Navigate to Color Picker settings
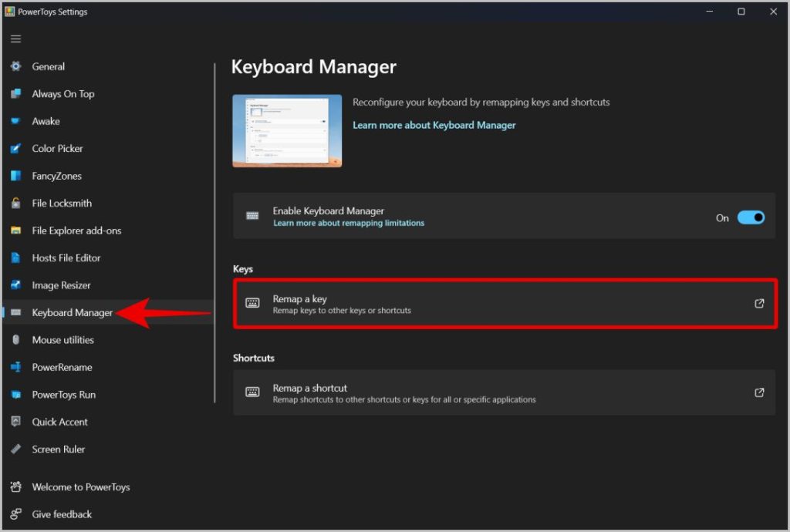This screenshot has height=532, width=790. click(108, 148)
